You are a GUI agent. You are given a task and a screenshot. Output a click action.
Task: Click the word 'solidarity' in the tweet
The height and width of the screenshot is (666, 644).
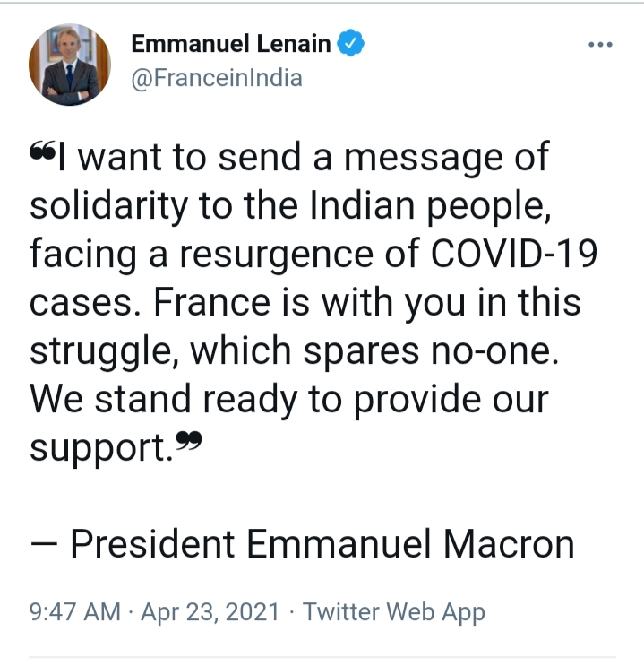108,205
